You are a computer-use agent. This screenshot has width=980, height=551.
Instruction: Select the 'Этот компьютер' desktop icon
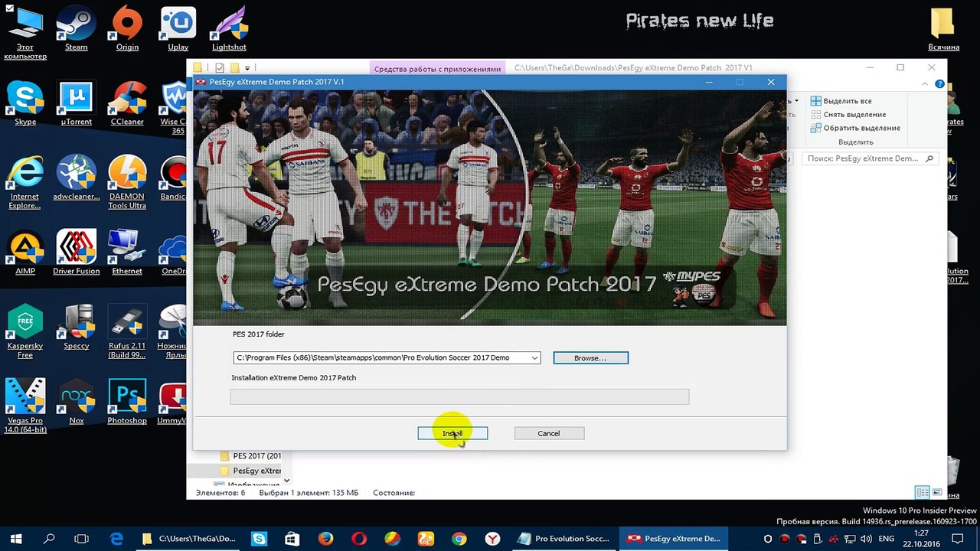click(x=25, y=34)
